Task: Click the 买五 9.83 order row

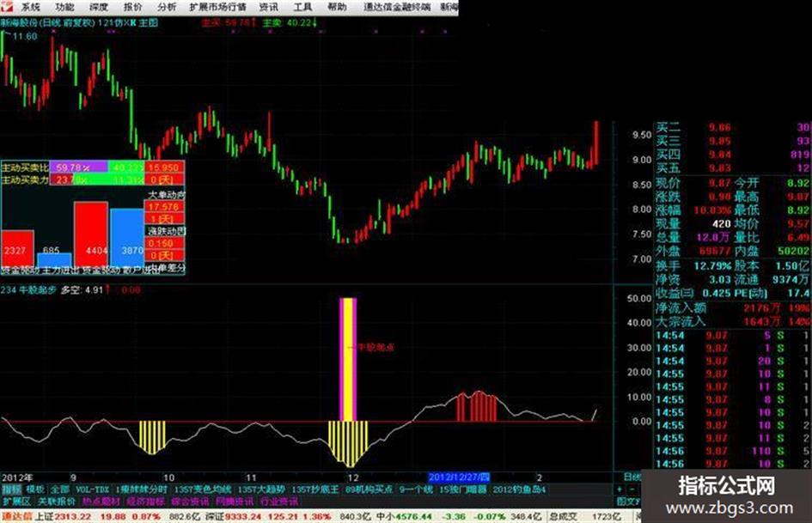Action: click(x=732, y=167)
